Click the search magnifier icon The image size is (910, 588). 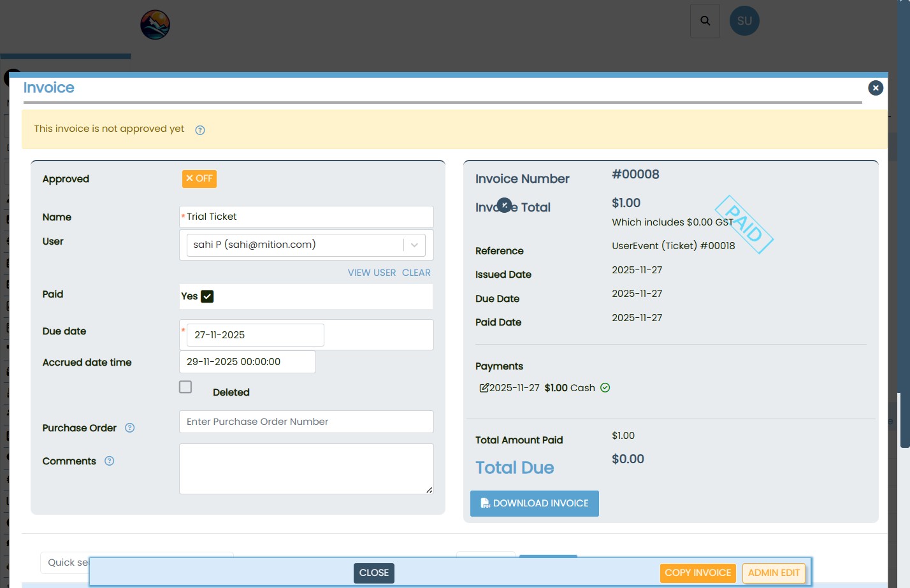coord(705,21)
